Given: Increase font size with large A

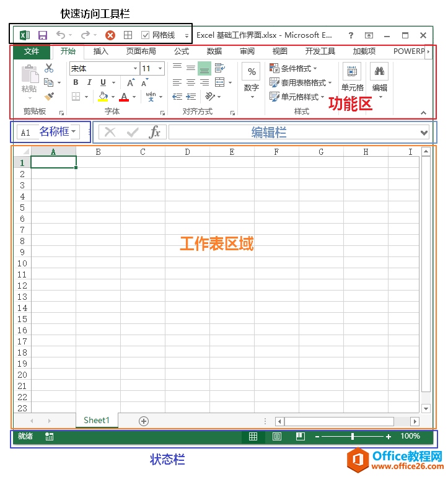Looking at the screenshot, I should pos(130,83).
